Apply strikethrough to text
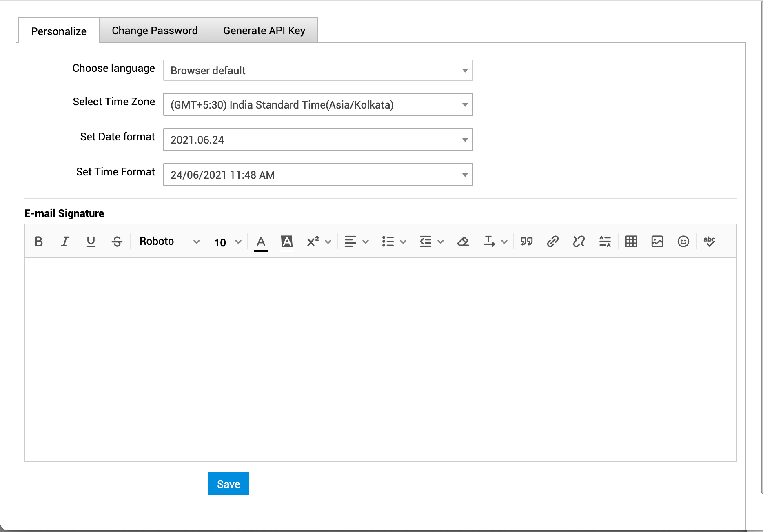Image resolution: width=763 pixels, height=532 pixels. (117, 242)
